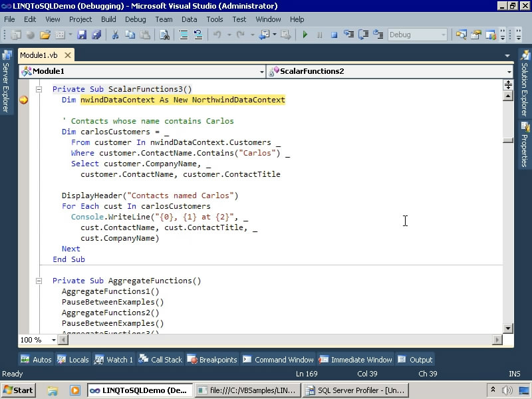Open the Team menu
This screenshot has width=532, height=399.
164,19
